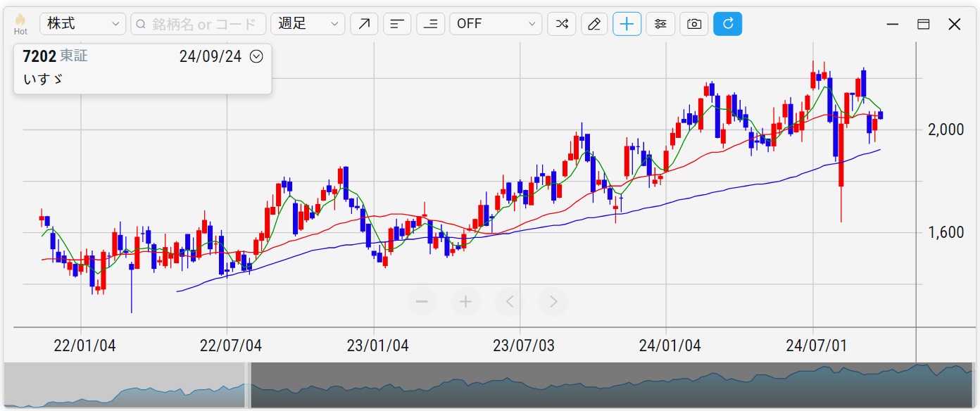Move chart forward with right arrow

click(x=553, y=302)
